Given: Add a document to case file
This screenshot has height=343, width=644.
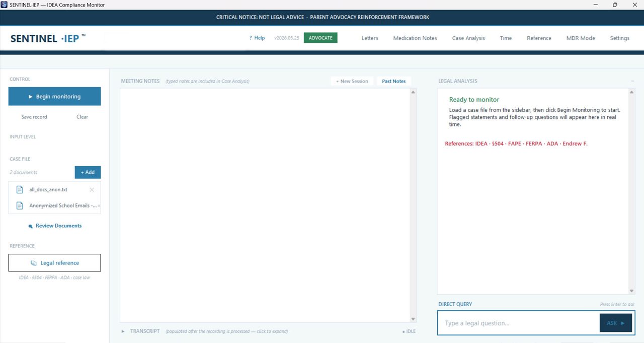Looking at the screenshot, I should click(88, 172).
